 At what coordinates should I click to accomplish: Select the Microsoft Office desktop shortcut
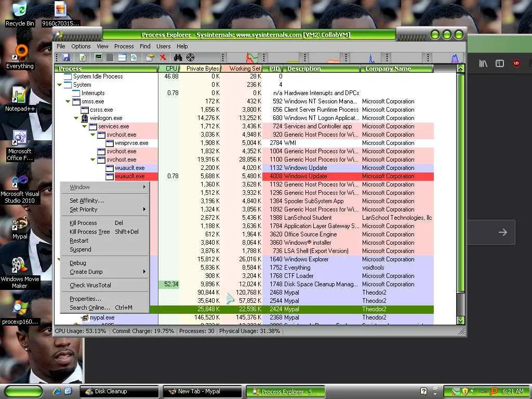tap(20, 145)
